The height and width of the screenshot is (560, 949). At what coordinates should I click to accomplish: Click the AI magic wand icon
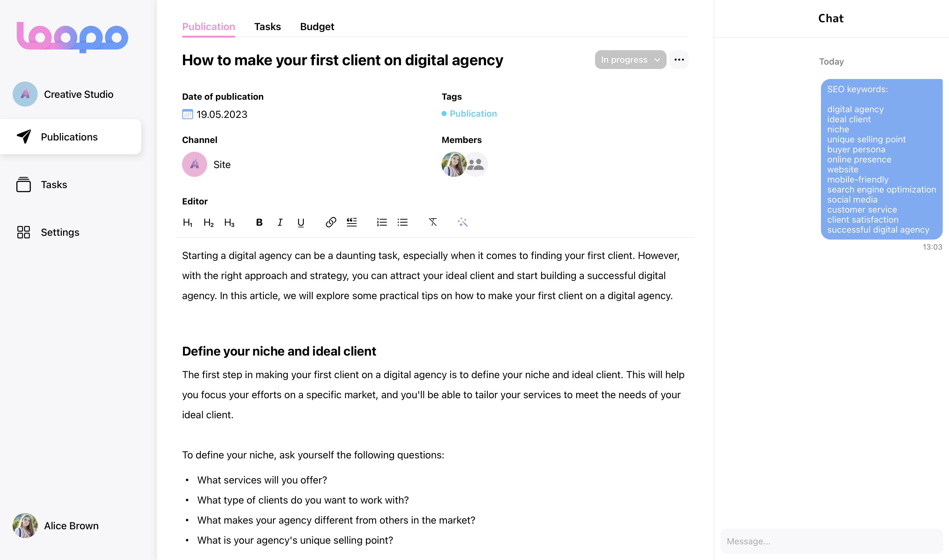(463, 222)
